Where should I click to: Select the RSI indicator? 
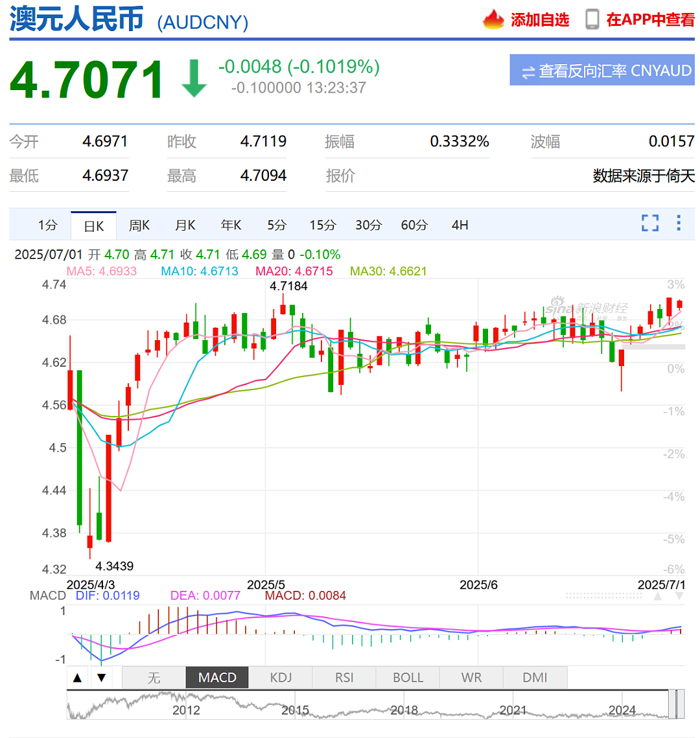(344, 678)
